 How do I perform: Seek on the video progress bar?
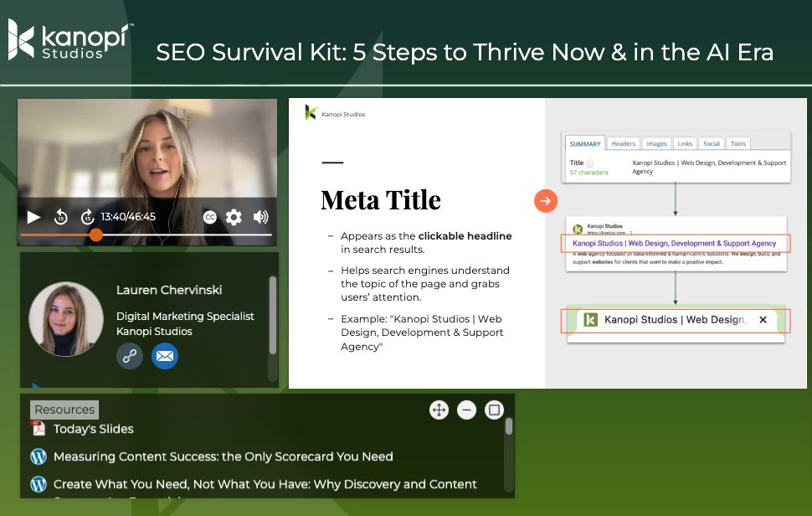146,235
